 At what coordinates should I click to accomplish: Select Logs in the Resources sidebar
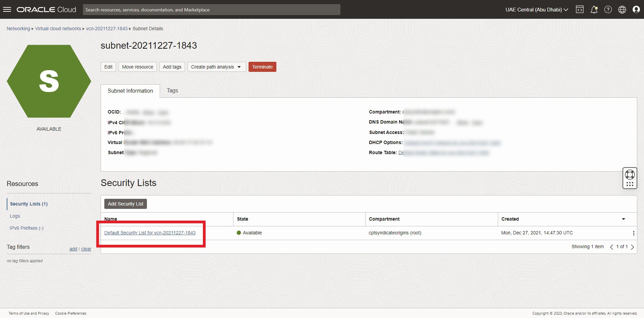tap(15, 216)
